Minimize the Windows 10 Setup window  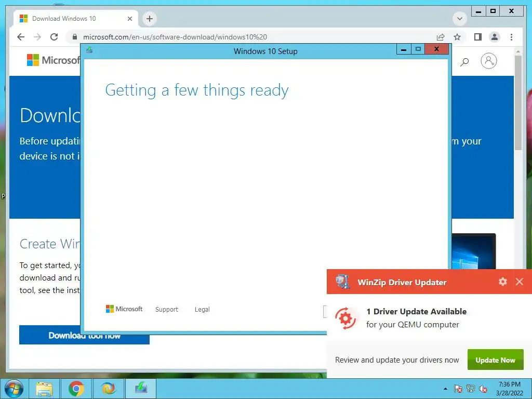pyautogui.click(x=403, y=49)
